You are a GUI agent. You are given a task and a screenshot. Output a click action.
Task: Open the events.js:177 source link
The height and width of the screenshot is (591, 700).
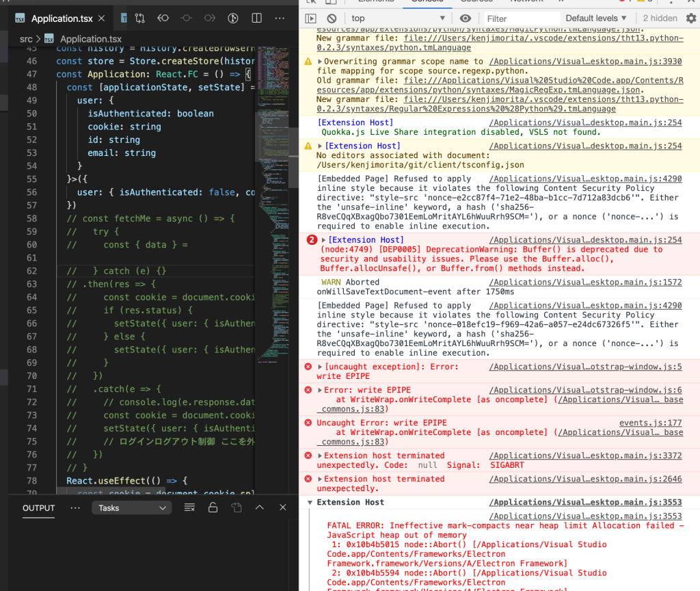pos(650,423)
